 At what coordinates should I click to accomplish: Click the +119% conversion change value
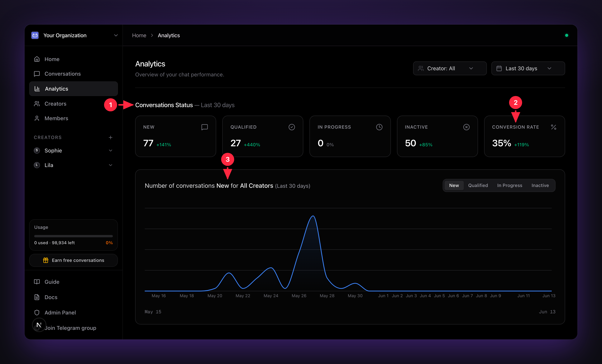point(521,145)
